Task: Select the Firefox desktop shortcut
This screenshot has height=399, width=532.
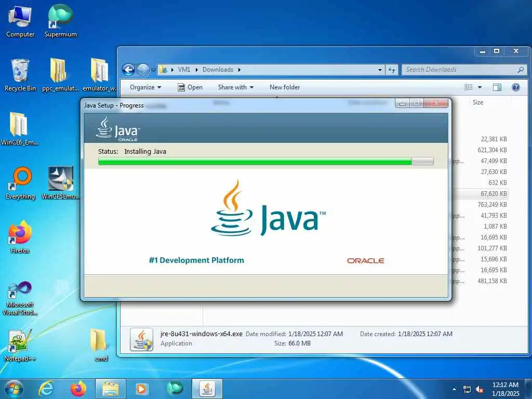Action: tap(20, 237)
